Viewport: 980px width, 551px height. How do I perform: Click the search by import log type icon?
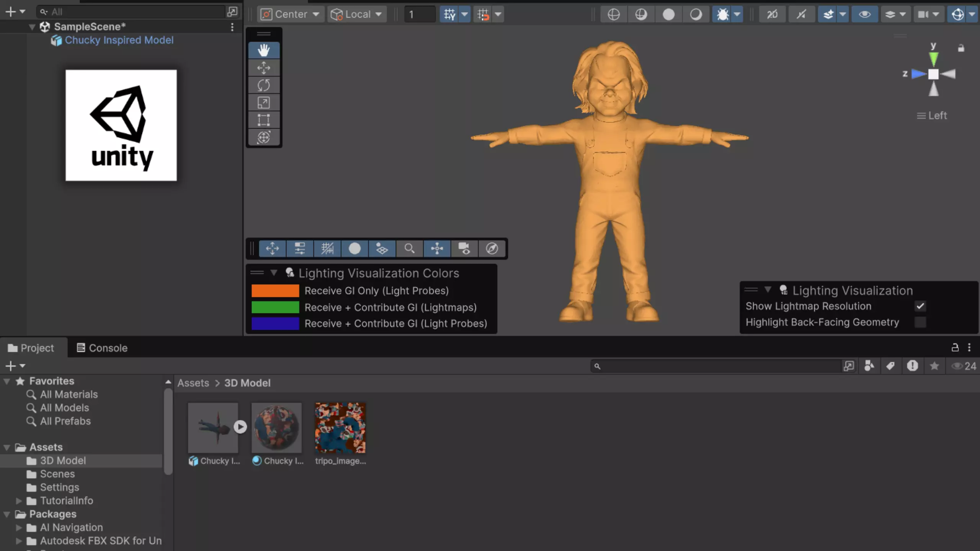(x=912, y=366)
